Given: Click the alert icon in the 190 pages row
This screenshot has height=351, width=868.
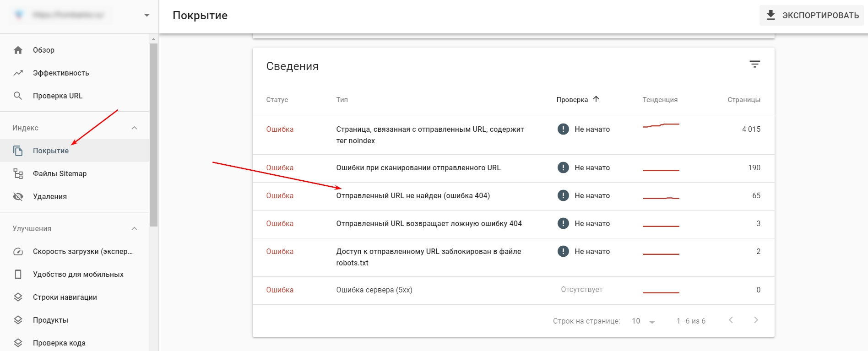Looking at the screenshot, I should point(563,167).
